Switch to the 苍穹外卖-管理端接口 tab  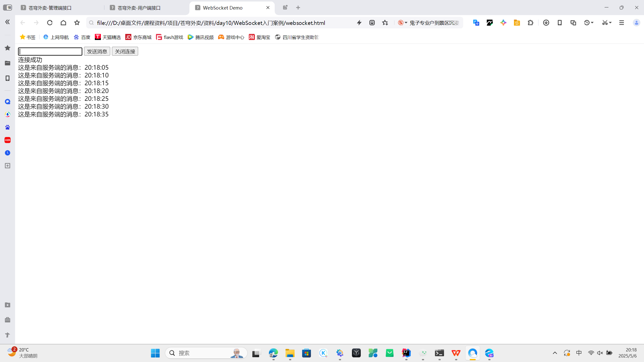tap(50, 8)
